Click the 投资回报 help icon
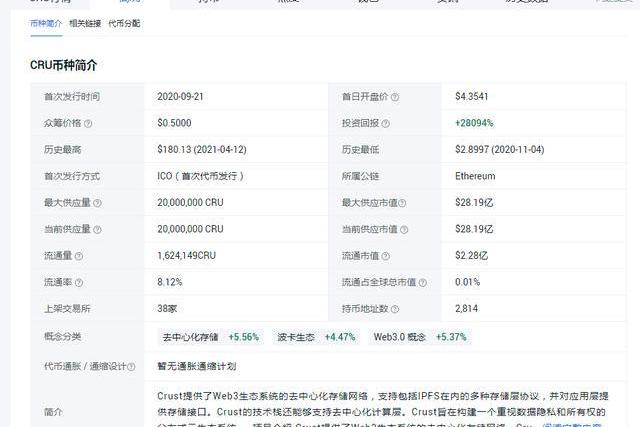Screen dimensions: 640x427 coord(384,124)
